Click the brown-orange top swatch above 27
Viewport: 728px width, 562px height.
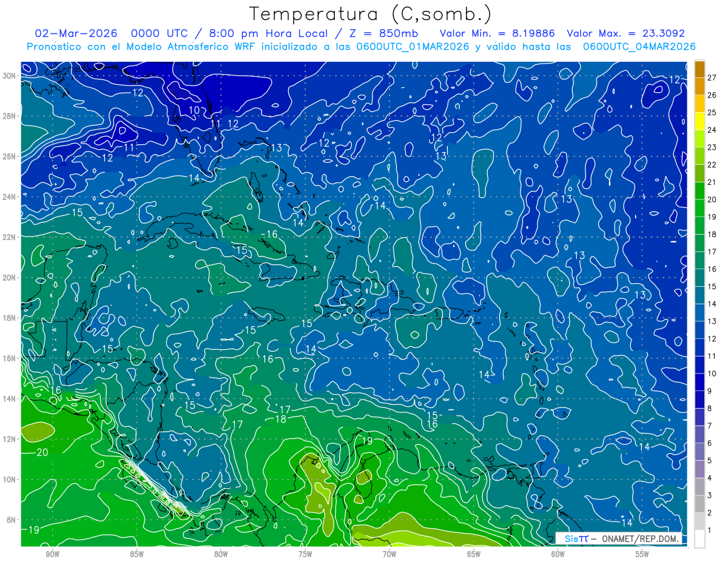[699, 69]
